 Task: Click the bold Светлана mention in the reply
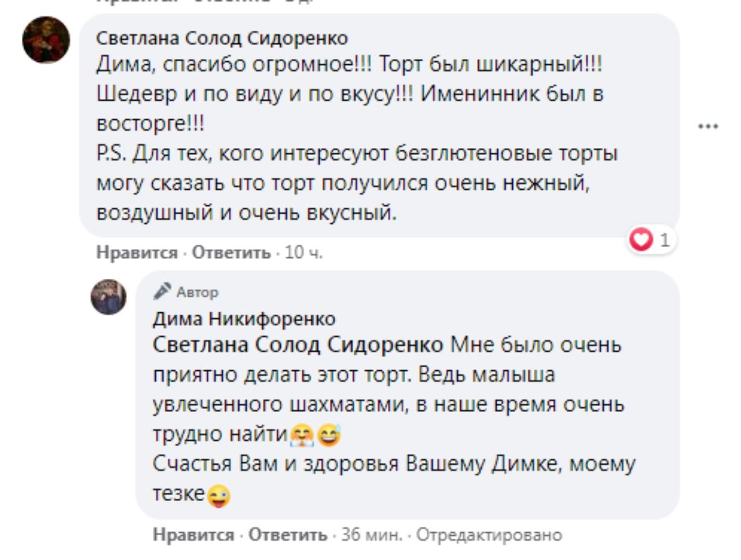point(298,345)
